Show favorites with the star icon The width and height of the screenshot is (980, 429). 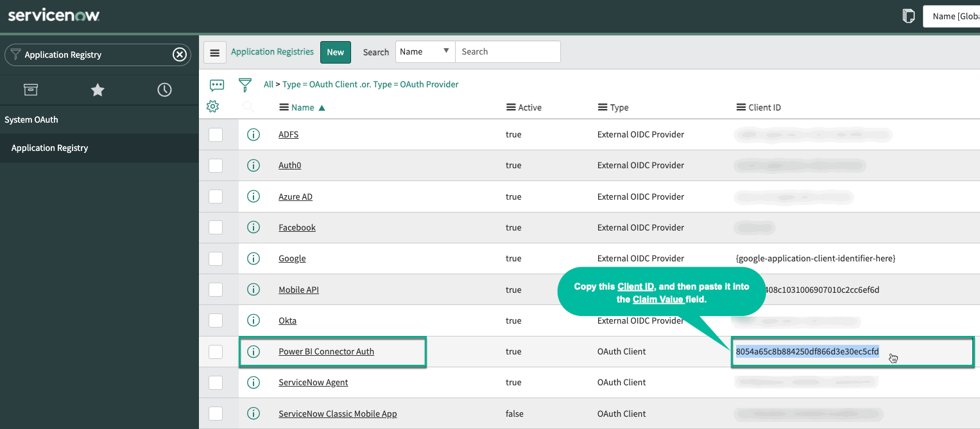pyautogui.click(x=98, y=90)
